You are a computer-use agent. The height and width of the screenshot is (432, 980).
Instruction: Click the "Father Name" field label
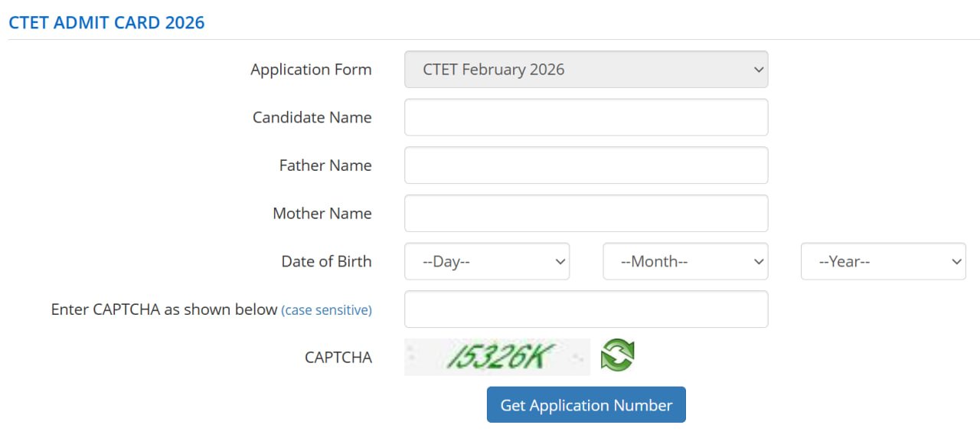click(x=325, y=165)
